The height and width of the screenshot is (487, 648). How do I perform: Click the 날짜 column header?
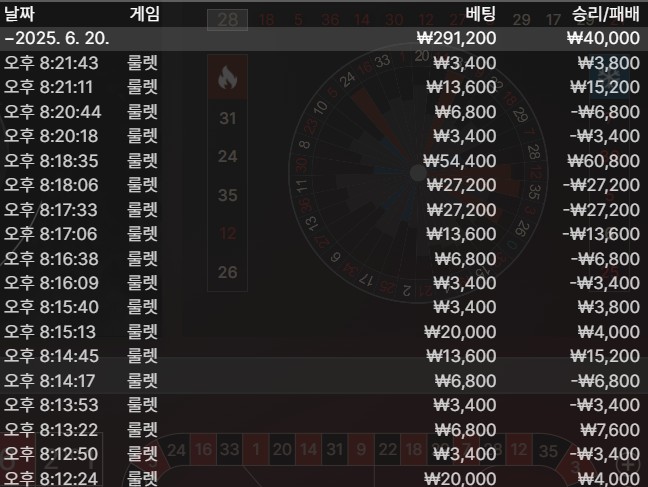[22, 14]
